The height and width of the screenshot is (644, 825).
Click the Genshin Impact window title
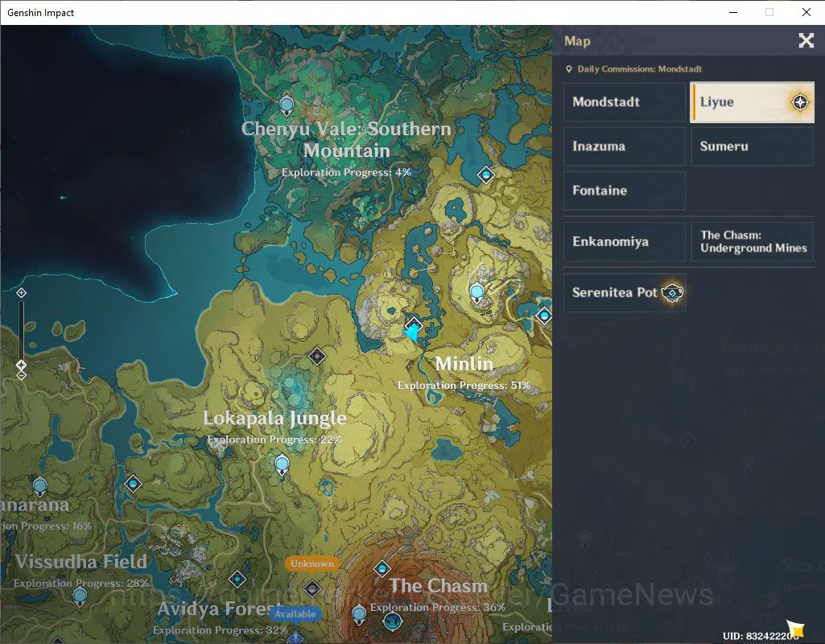click(40, 13)
